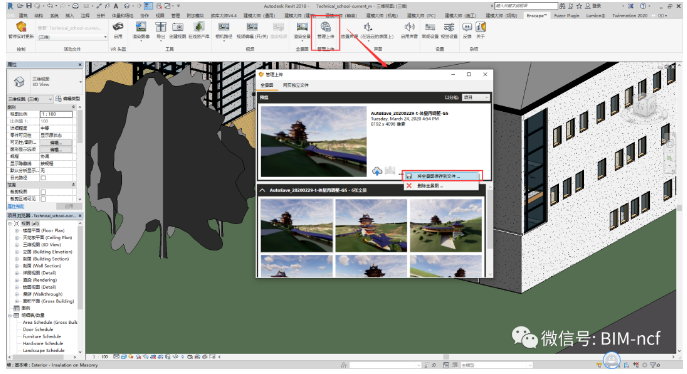Click the 导出 export icon in ribbon
687x374 pixels.
point(161,27)
